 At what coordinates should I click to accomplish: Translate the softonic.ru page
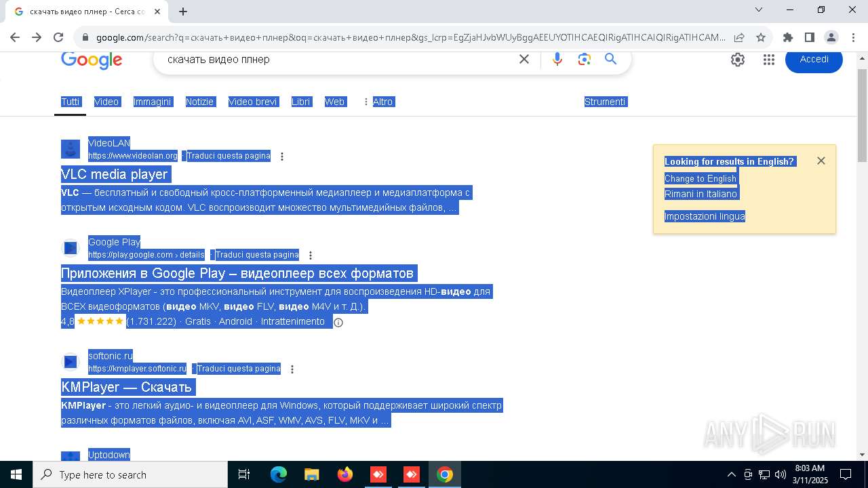pos(239,369)
